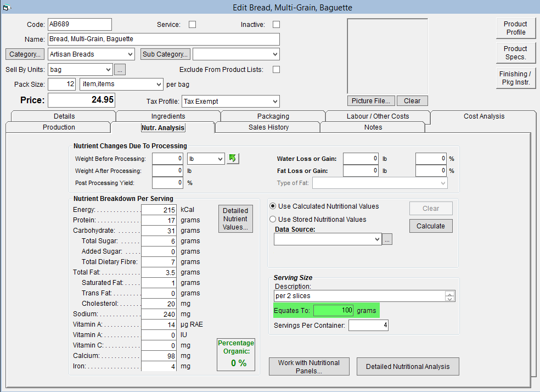Open Product Specs. button
Image resolution: width=540 pixels, height=392 pixels.
[515, 53]
